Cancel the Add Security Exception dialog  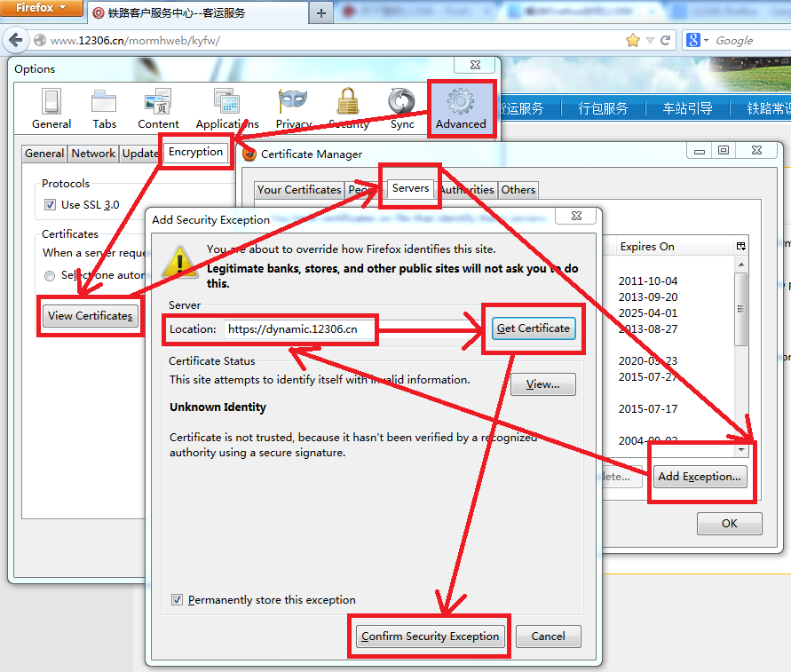click(549, 636)
